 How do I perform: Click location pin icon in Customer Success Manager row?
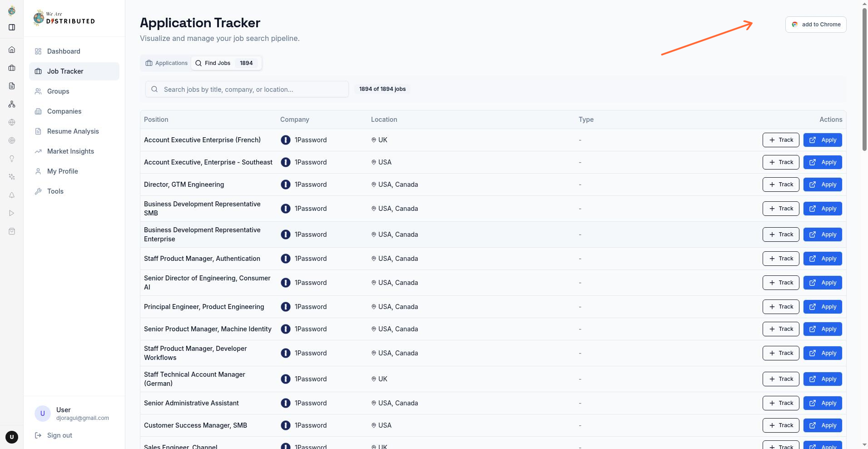[x=374, y=425]
